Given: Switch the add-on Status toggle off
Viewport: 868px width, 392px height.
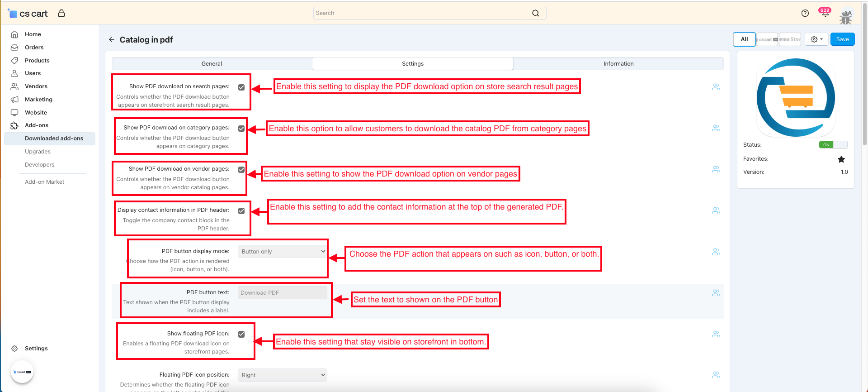Looking at the screenshot, I should pos(833,145).
